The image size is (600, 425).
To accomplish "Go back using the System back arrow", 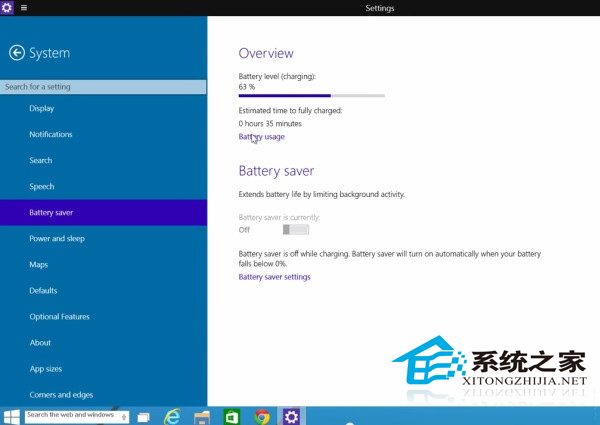I will click(x=16, y=53).
